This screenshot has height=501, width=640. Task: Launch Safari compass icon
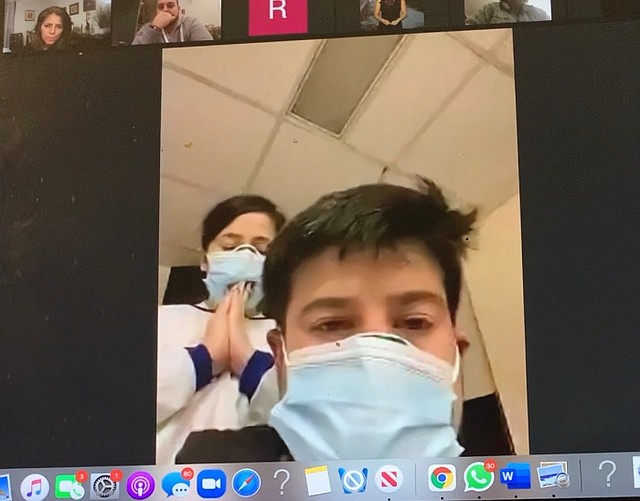point(246,483)
